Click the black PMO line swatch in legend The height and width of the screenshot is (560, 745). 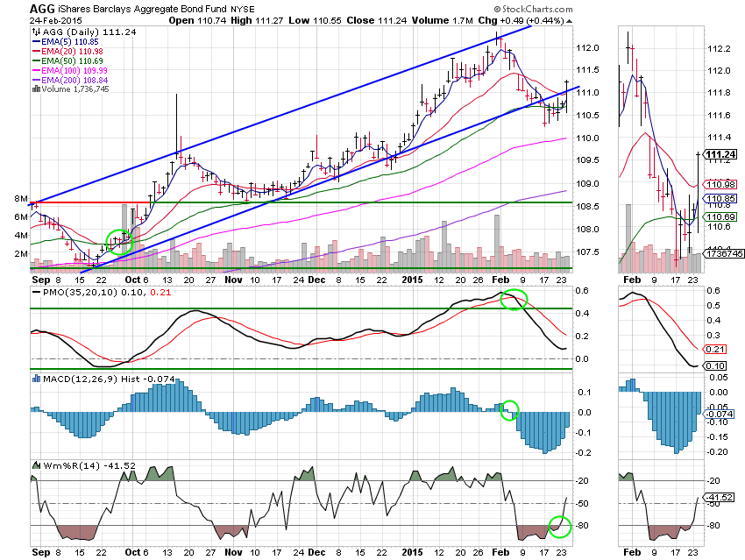(x=36, y=292)
